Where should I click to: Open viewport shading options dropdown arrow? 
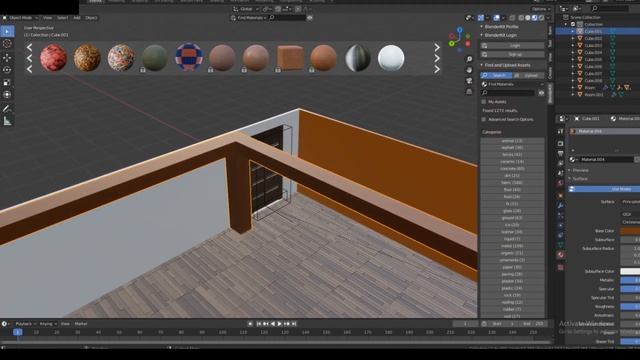click(548, 18)
